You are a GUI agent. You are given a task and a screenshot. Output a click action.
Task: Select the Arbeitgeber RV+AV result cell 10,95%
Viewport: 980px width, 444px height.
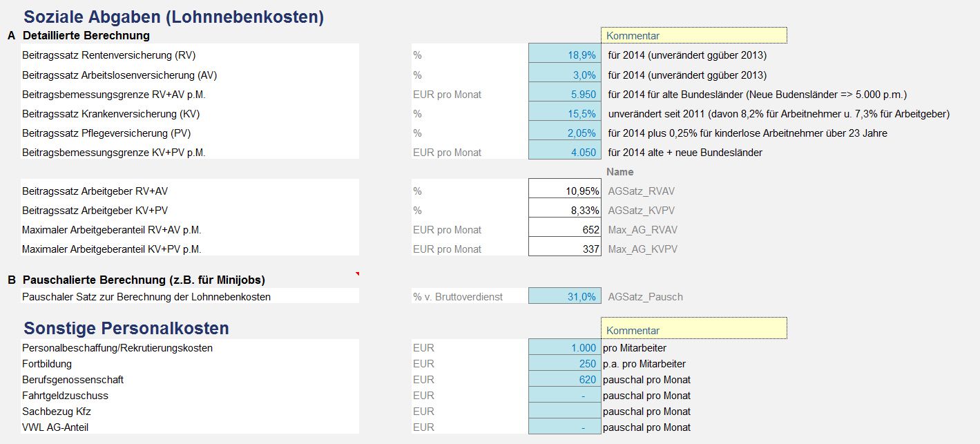click(x=564, y=191)
